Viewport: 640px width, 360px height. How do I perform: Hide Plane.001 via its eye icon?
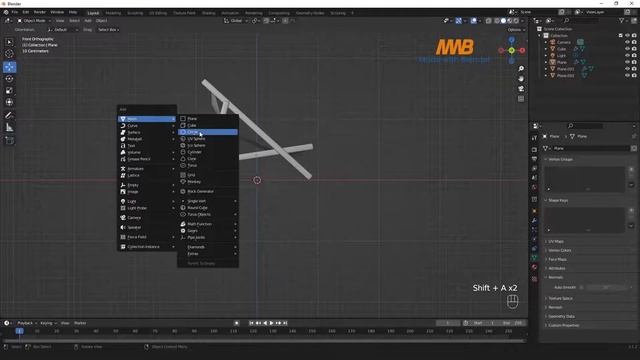tap(627, 69)
